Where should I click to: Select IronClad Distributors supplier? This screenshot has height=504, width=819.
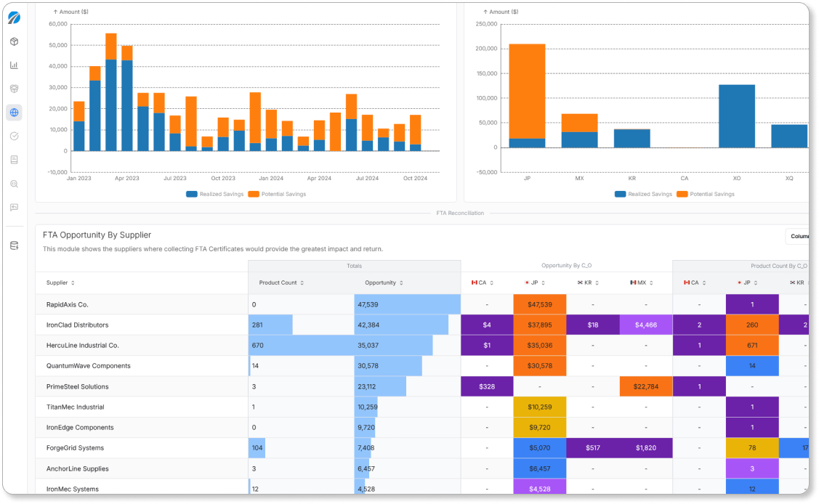click(77, 325)
